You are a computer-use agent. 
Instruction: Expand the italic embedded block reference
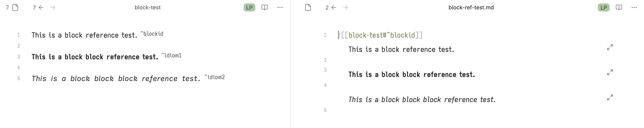click(610, 97)
